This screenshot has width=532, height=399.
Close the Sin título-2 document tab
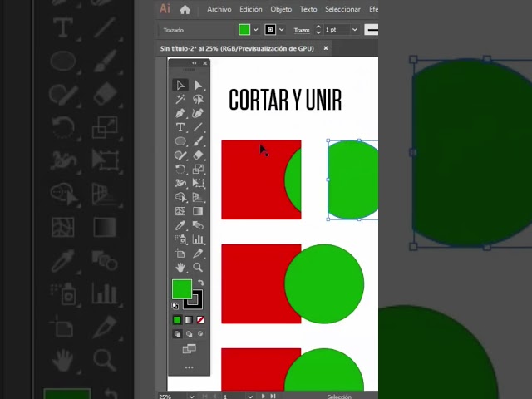(326, 48)
